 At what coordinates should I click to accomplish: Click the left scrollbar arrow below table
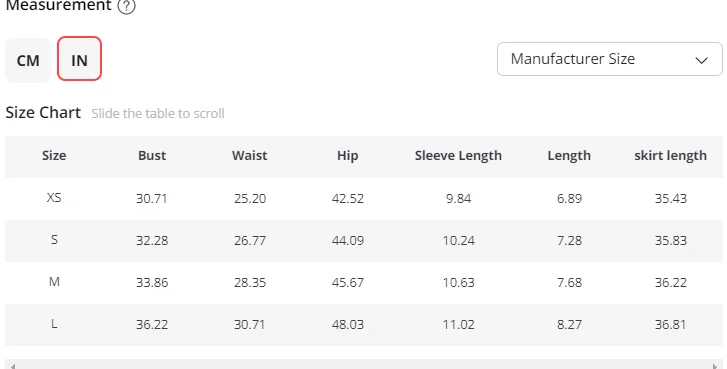pos(12,366)
